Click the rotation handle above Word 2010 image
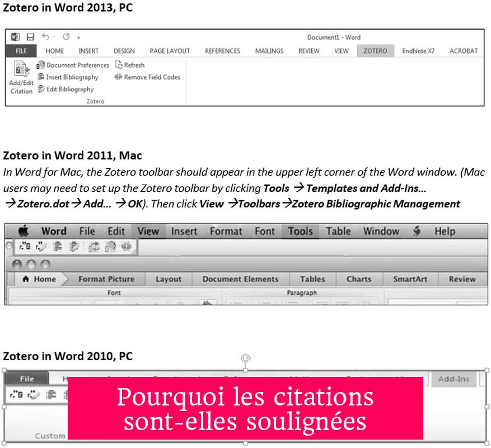The image size is (491, 448). point(246,357)
